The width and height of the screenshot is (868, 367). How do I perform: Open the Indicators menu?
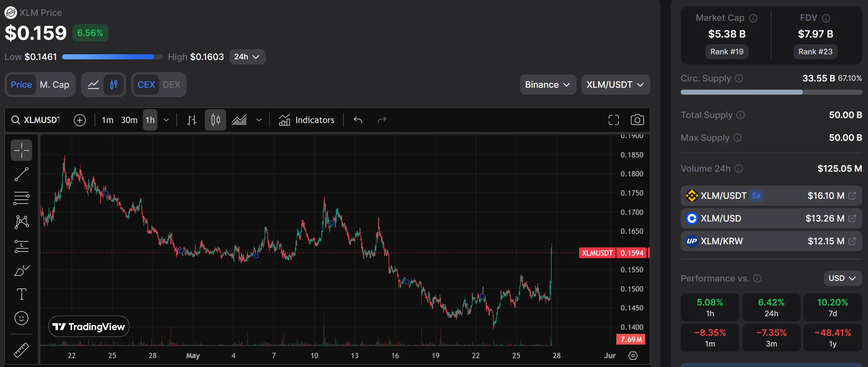click(x=306, y=120)
